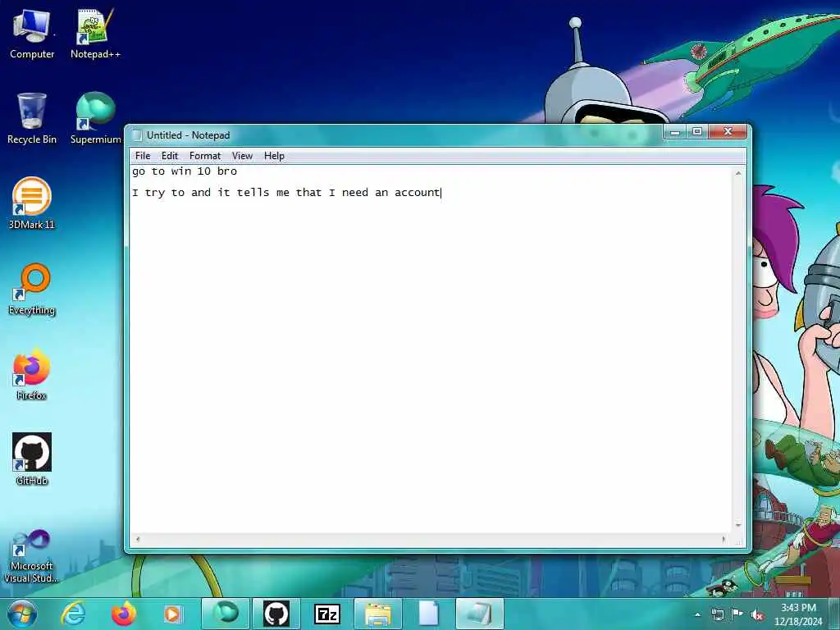Select the Supermium desktop shortcut
This screenshot has height=630, width=840.
pyautogui.click(x=95, y=119)
